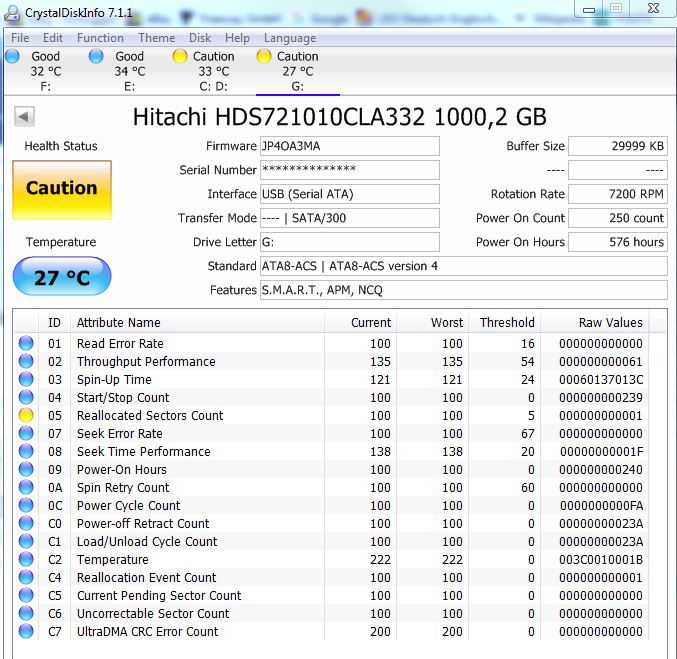Click the Threshold column header
Image resolution: width=677 pixels, height=659 pixels.
coord(505,323)
